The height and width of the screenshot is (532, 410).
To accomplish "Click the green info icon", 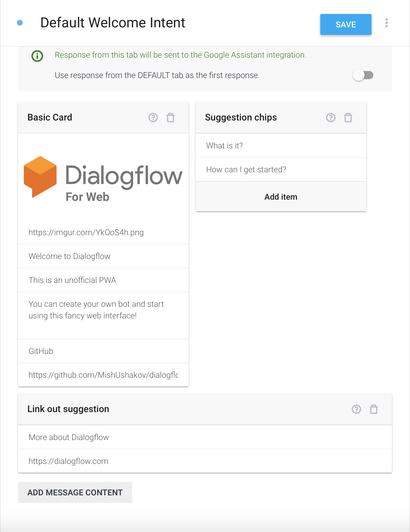I will tap(37, 56).
